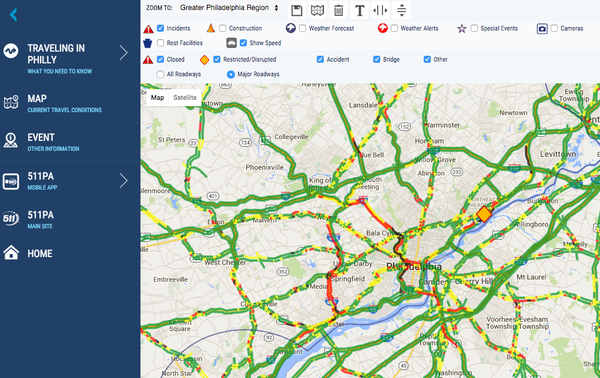Viewport: 600px width, 378px height.
Task: Click the Incidents warning triangle icon
Action: (148, 29)
